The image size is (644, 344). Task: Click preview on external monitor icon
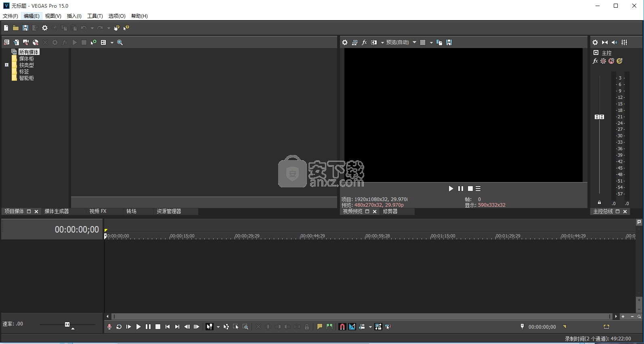click(355, 42)
